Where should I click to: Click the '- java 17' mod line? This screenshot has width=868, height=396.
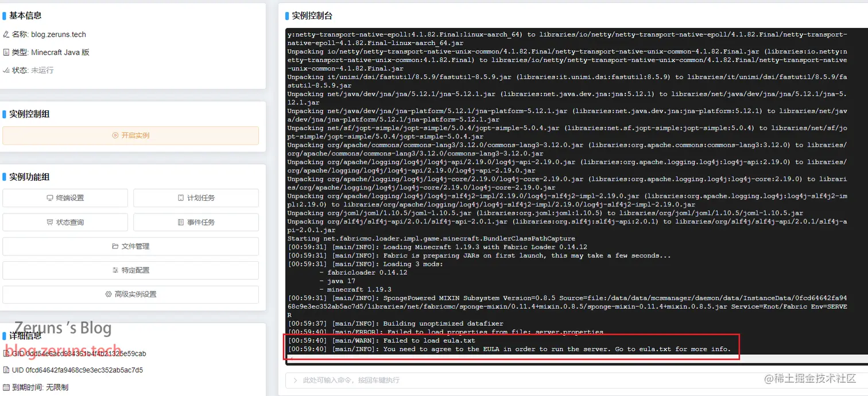coord(338,281)
